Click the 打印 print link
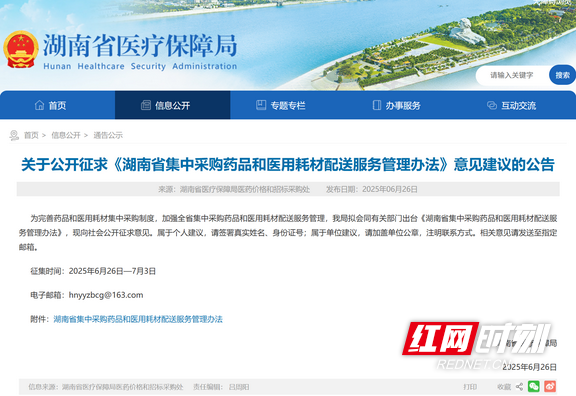 [x=470, y=387]
